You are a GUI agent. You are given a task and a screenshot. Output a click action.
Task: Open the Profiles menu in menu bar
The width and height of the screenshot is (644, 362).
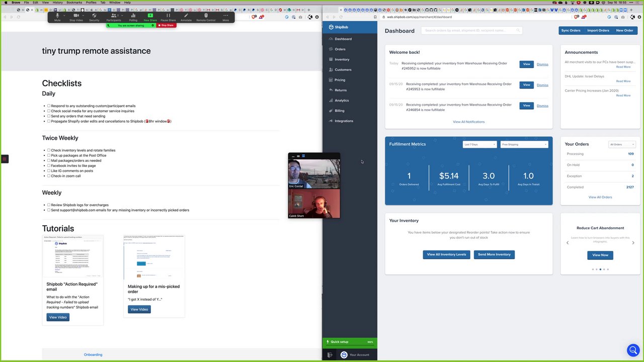(x=91, y=3)
